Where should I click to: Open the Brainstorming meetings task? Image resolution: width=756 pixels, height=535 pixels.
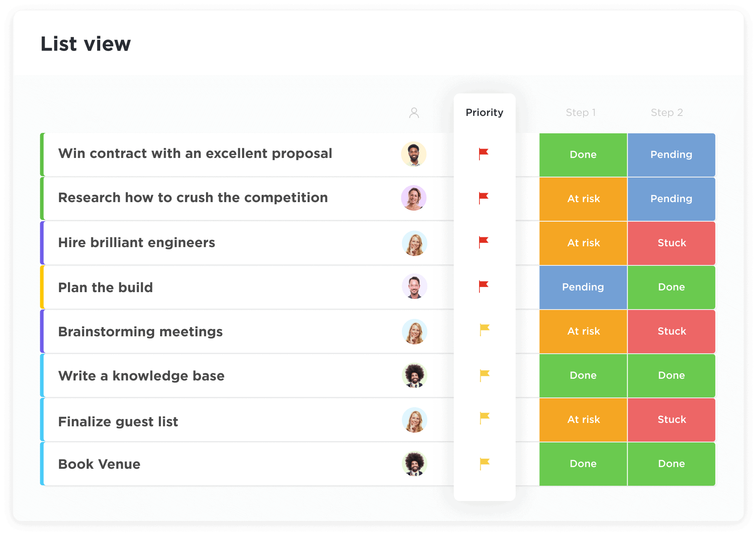click(140, 332)
